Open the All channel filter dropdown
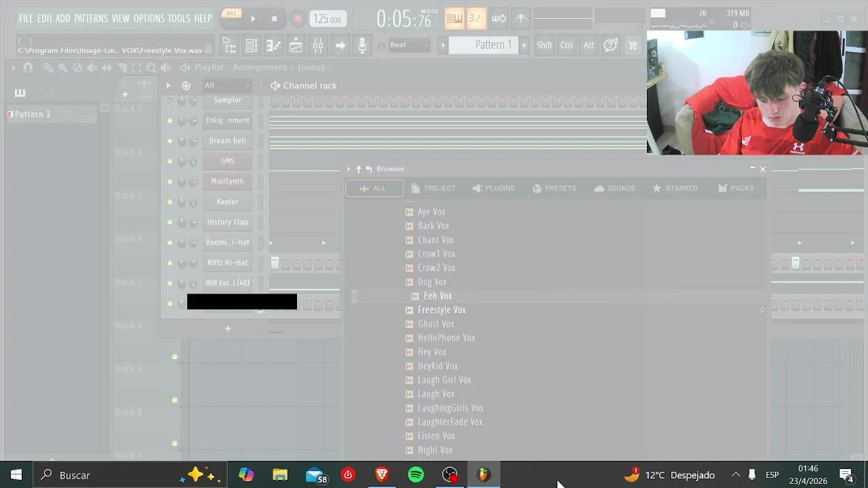Screen dimensions: 868x488 click(226, 85)
